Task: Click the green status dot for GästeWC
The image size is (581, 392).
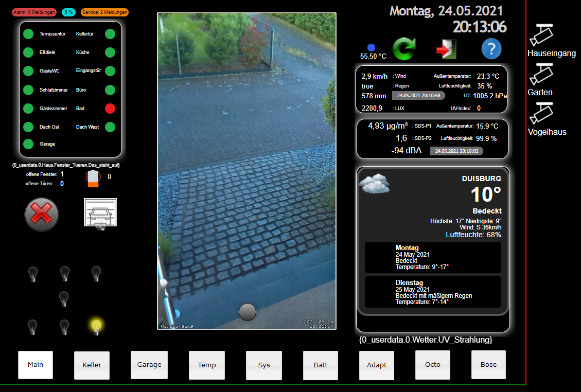Action: [x=28, y=71]
